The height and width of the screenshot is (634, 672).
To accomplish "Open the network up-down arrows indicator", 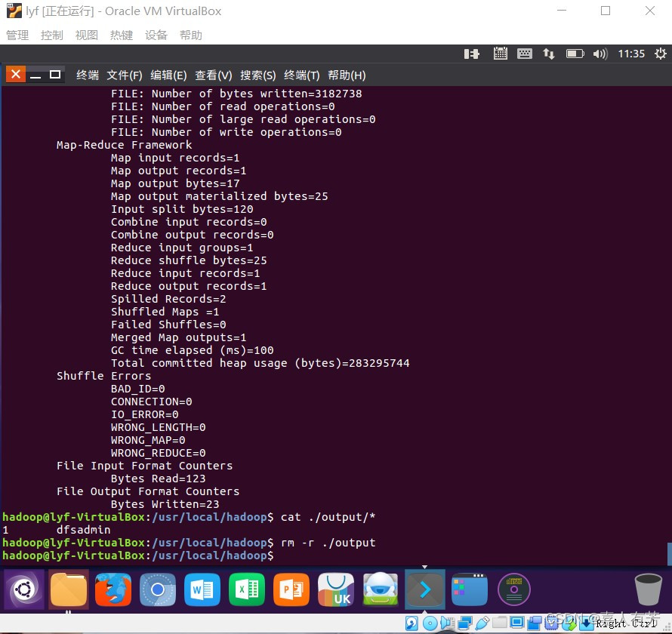I will [x=549, y=54].
